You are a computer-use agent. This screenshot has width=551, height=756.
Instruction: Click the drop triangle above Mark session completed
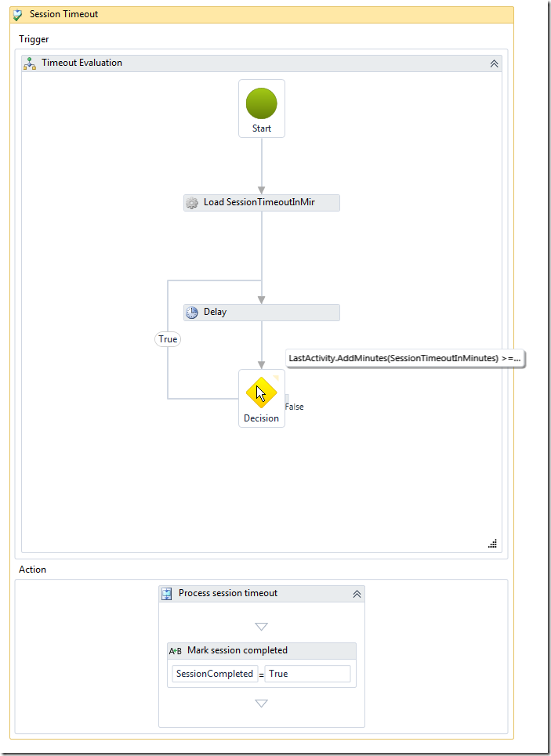click(262, 627)
